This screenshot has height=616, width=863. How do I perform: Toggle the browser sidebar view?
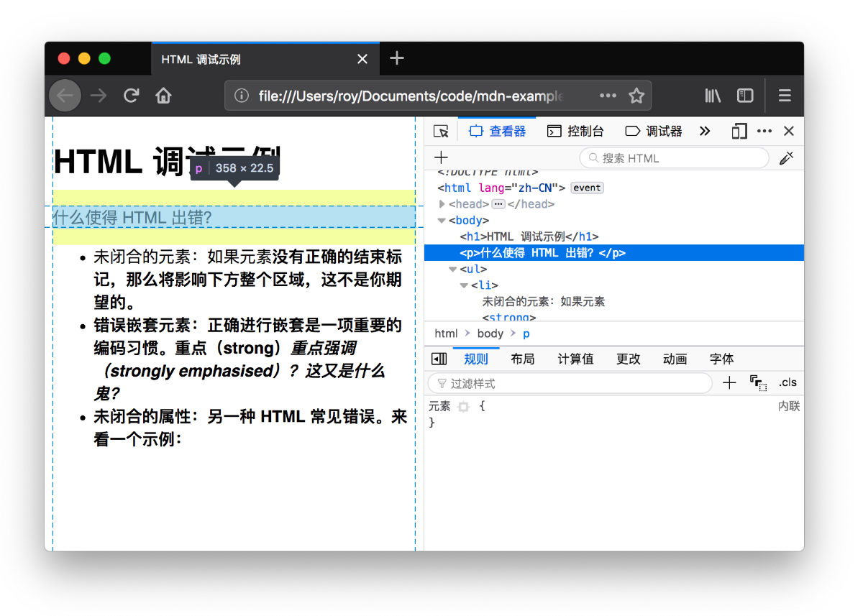click(745, 96)
